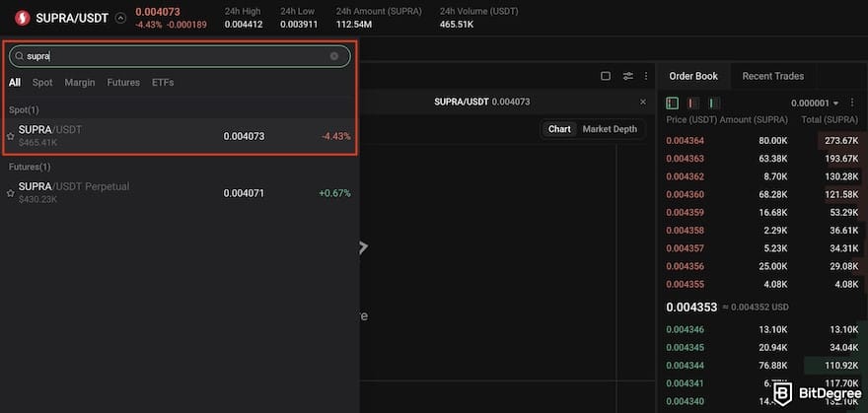
Task: Select the Futures filter tab
Action: click(123, 83)
